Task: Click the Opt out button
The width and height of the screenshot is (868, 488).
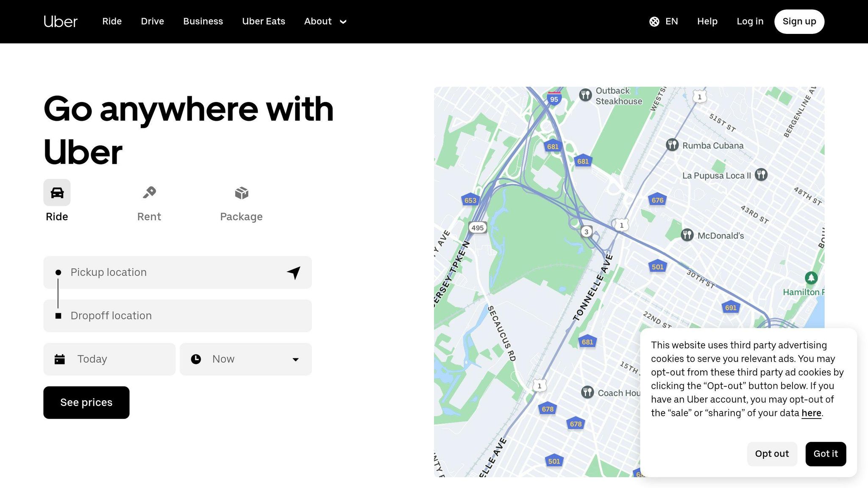Action: point(771,454)
